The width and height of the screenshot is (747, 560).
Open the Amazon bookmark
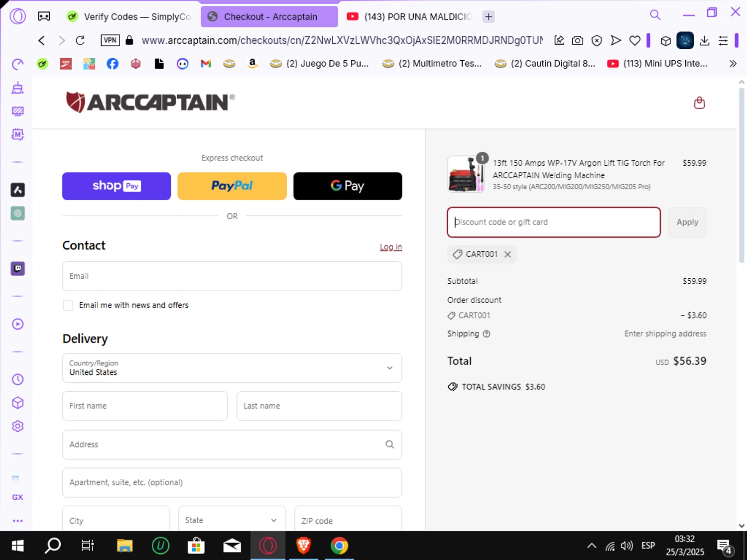point(252,64)
